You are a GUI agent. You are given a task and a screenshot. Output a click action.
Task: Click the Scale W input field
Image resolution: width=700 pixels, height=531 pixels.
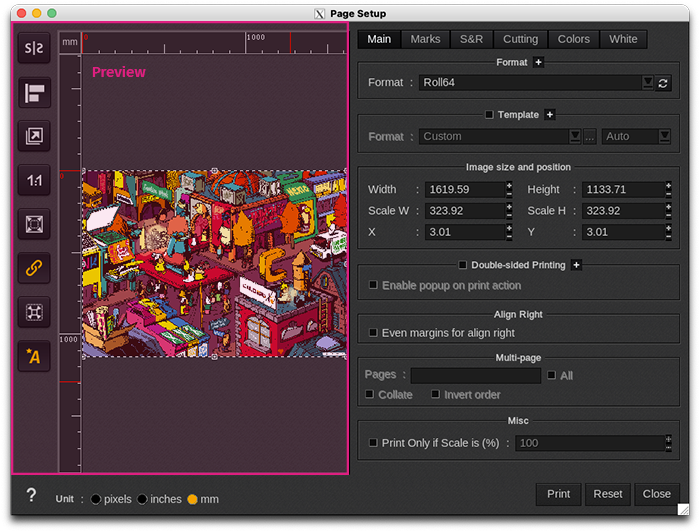[x=465, y=211]
